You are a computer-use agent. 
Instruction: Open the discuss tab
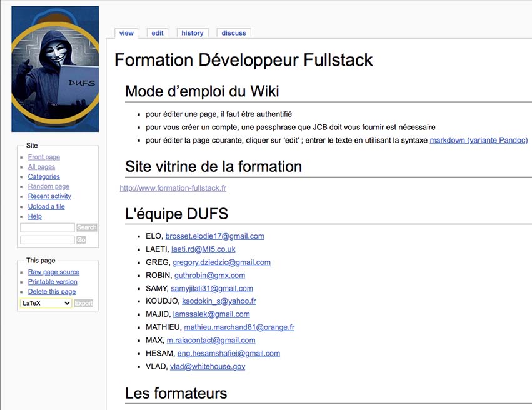point(234,33)
